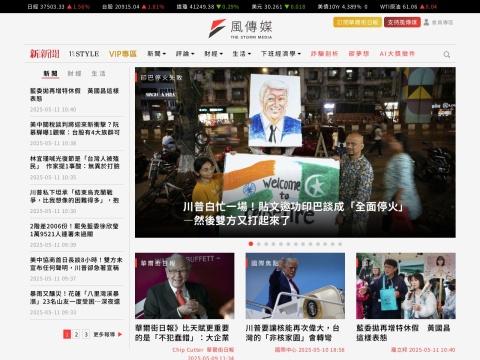This screenshot has width=480, height=360.
Task: Go to page 3 of the sidebar news
Action: 86,334
